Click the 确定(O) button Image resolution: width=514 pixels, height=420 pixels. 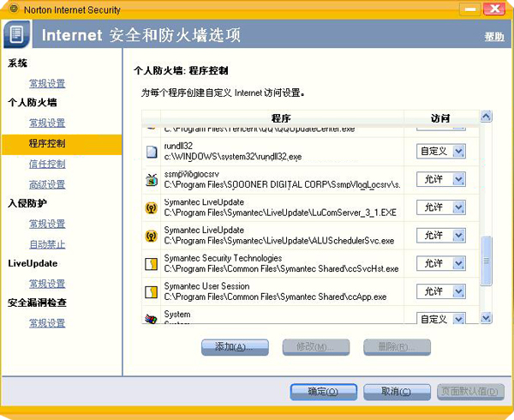coord(324,392)
